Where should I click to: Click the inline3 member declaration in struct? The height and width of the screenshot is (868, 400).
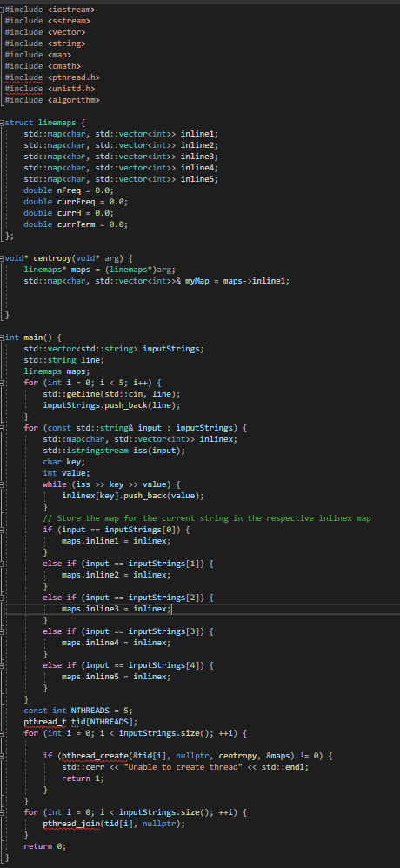point(121,157)
